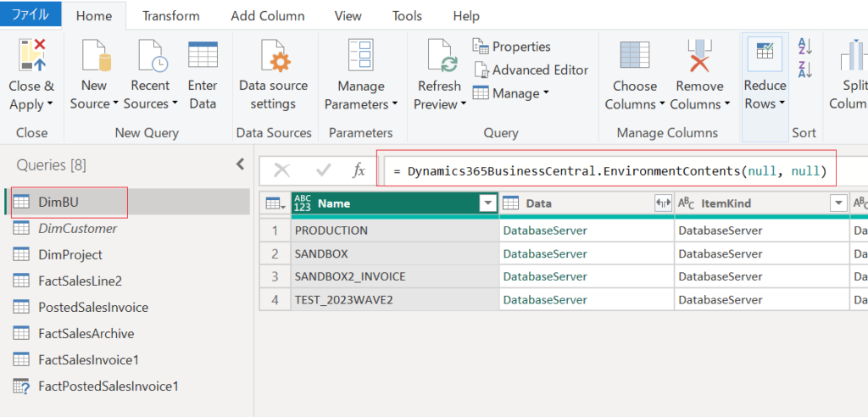Open Recent Sources
Image resolution: width=868 pixels, height=417 pixels.
tap(150, 55)
